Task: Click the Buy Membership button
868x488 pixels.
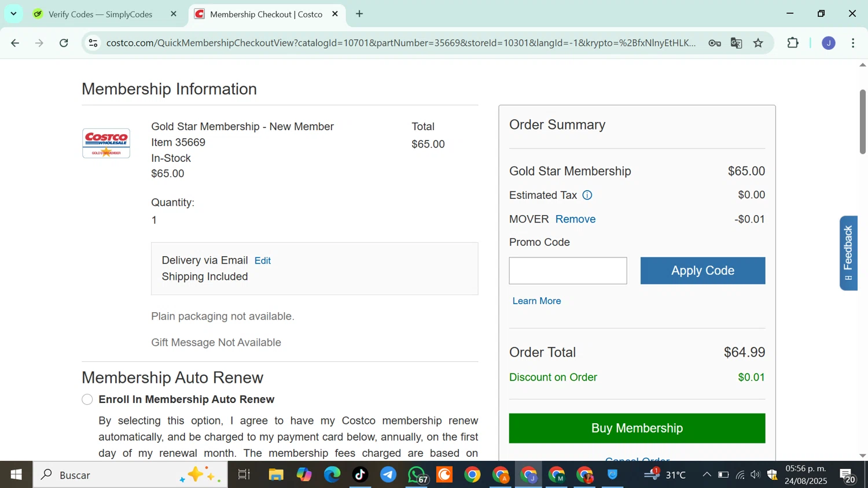Action: click(x=637, y=428)
